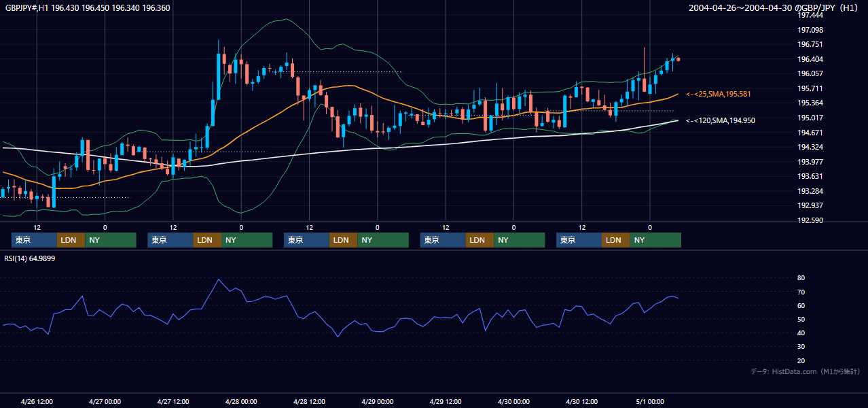Select the 196.057 price axis value
The image size is (868, 408).
click(x=811, y=73)
